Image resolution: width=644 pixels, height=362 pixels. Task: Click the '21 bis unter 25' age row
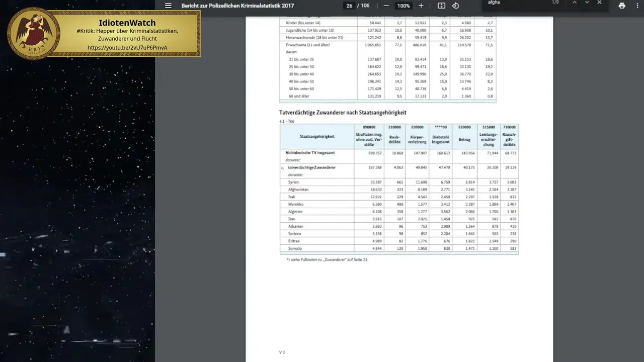387,59
